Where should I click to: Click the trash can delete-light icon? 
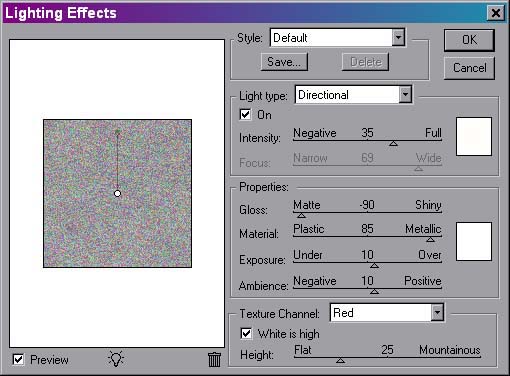click(214, 360)
